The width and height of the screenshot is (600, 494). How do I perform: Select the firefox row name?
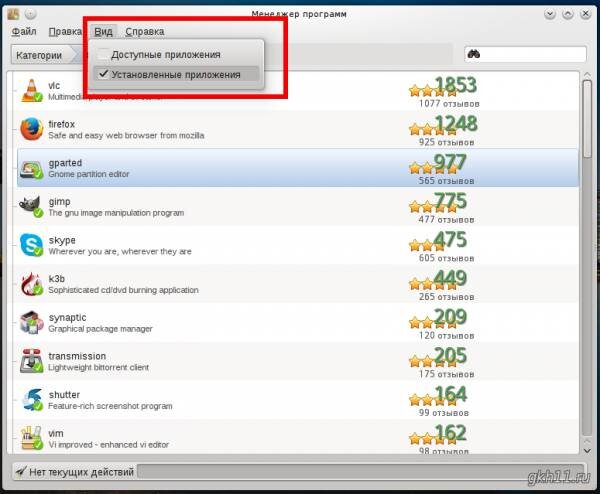tap(62, 124)
